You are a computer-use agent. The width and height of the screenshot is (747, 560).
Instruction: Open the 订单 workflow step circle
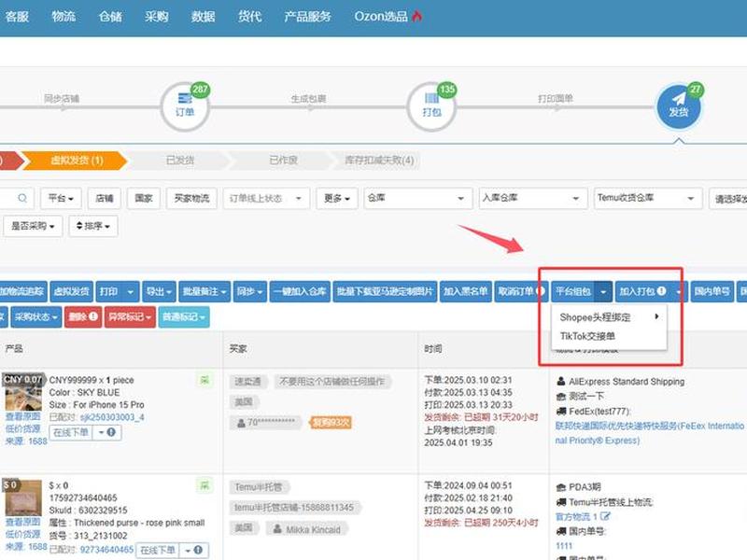coord(185,107)
